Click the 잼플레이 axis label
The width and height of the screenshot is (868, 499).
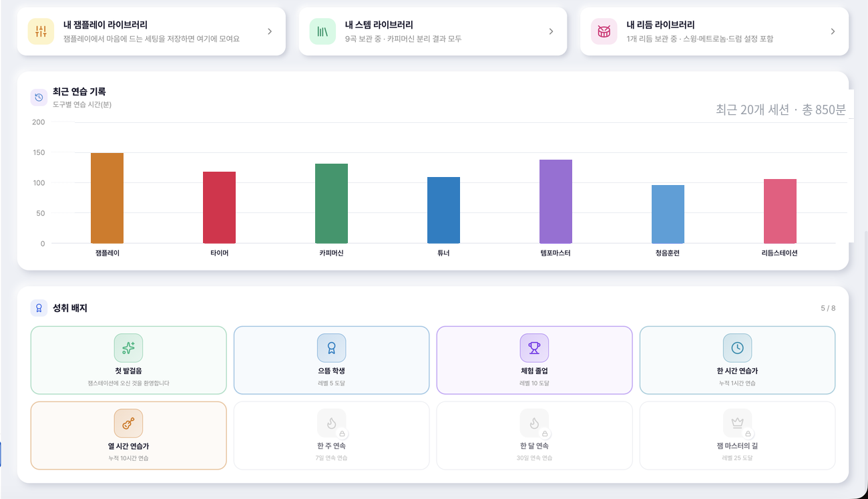(x=107, y=253)
